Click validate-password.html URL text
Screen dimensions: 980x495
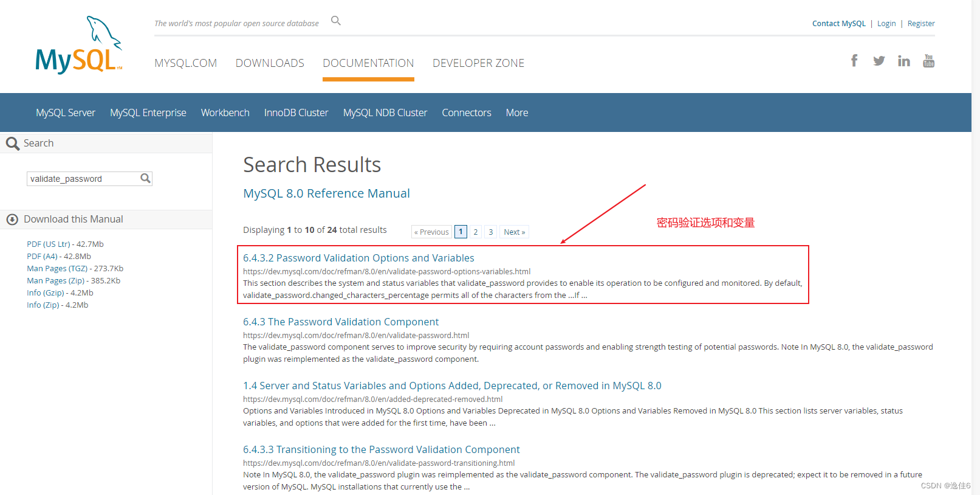[356, 335]
